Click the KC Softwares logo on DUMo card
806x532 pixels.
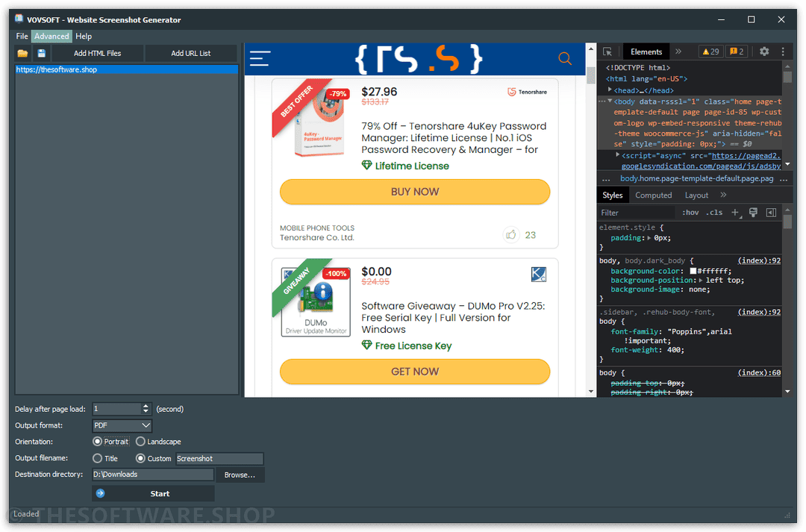coord(538,275)
